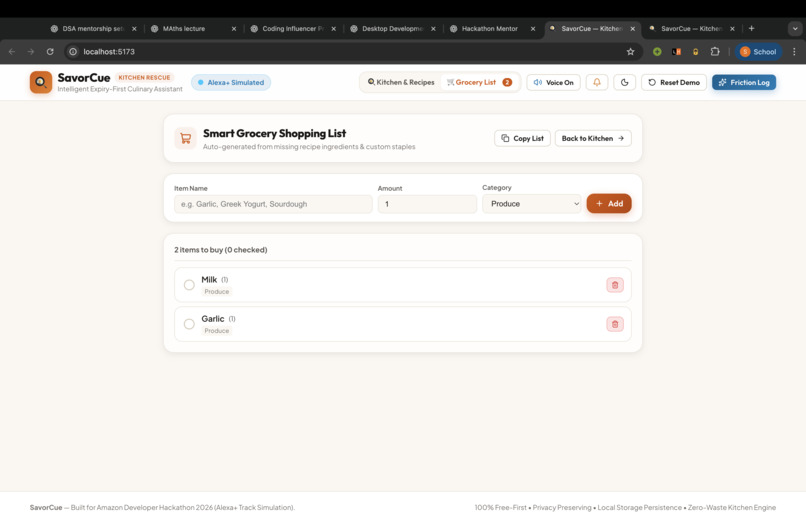Click the KITCHEN RESCUE badge
Viewport: 806px width, 523px height.
[144, 78]
